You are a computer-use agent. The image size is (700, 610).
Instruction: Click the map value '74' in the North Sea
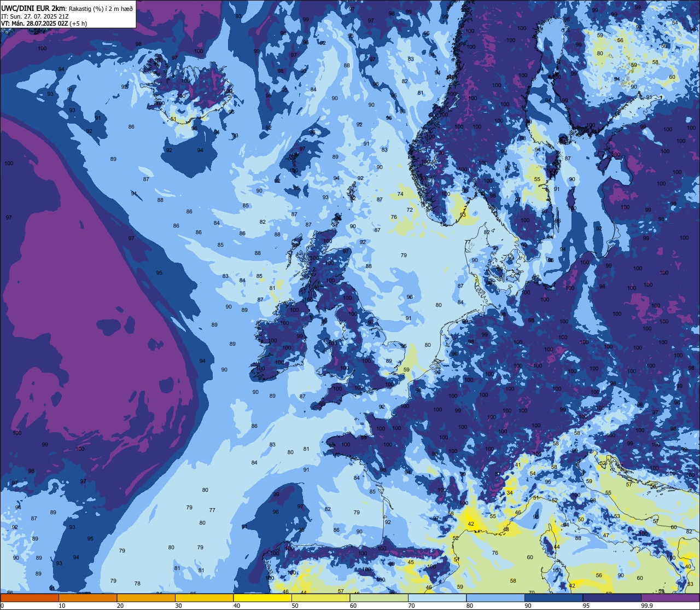[x=400, y=194]
